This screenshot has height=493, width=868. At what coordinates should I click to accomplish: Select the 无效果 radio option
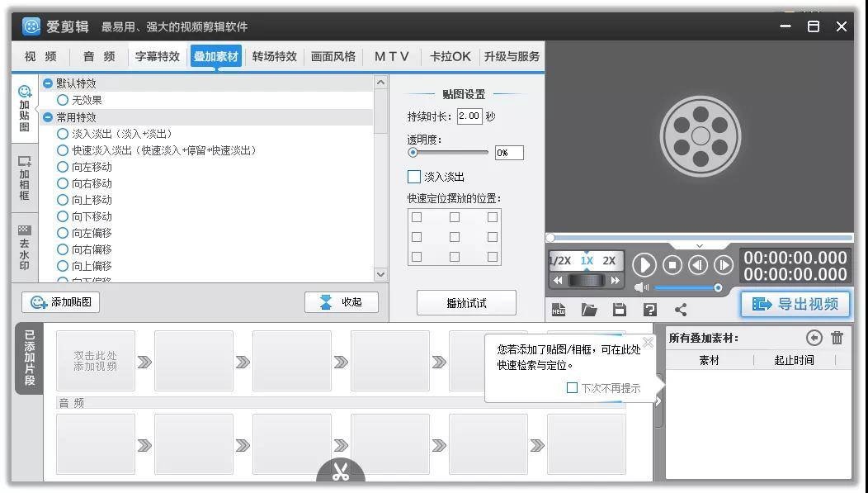(x=63, y=100)
